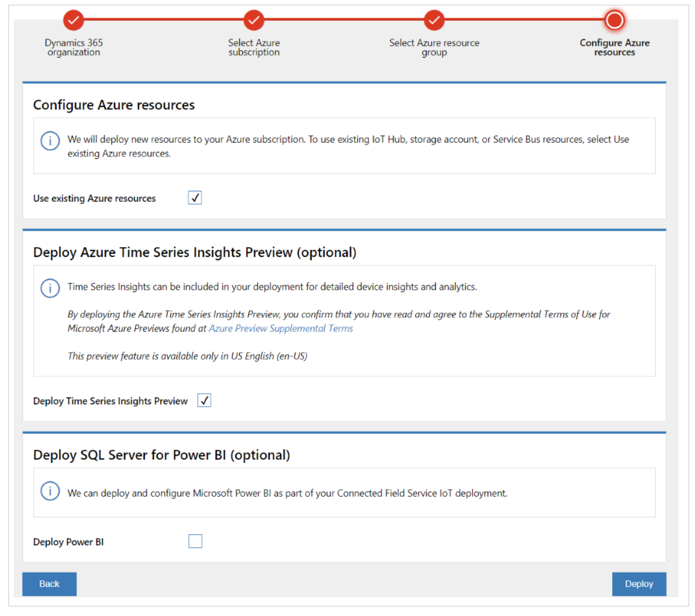Click 'Deploy Azure Time Series Insights Preview (optional)' heading
695x616 pixels.
(x=195, y=252)
